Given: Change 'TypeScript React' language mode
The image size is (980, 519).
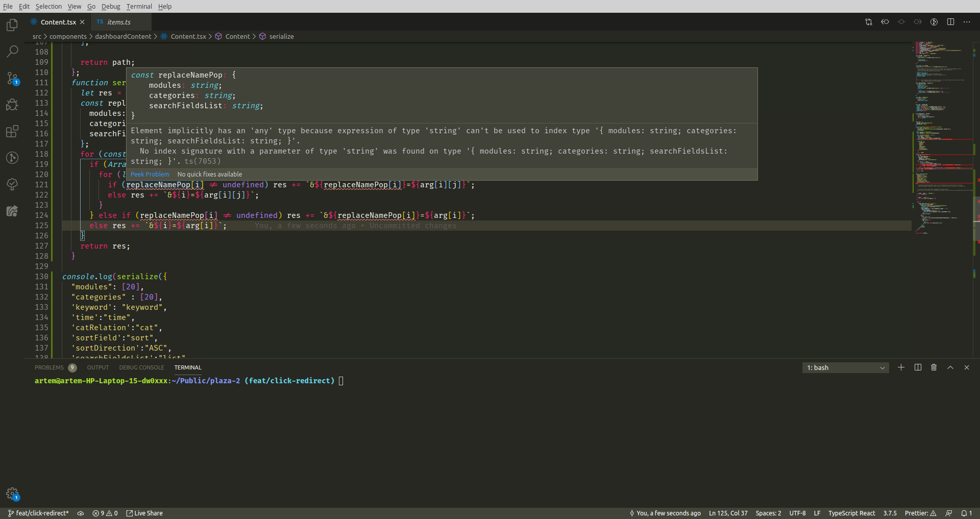Looking at the screenshot, I should point(852,513).
